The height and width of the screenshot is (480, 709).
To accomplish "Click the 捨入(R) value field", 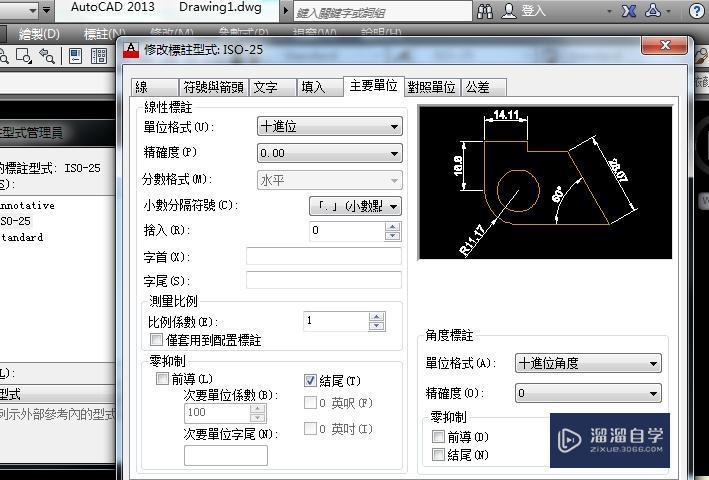I will pyautogui.click(x=347, y=231).
